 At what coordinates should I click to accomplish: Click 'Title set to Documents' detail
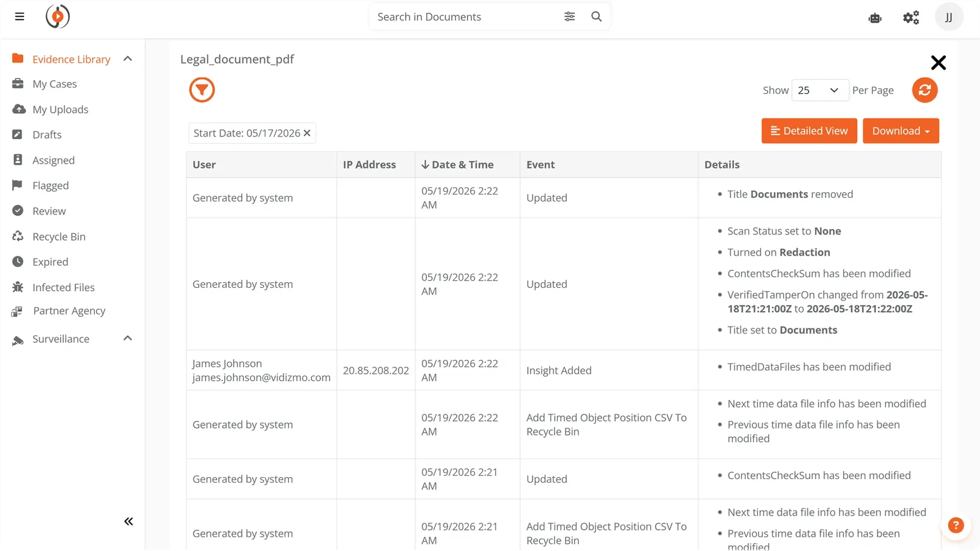point(782,330)
